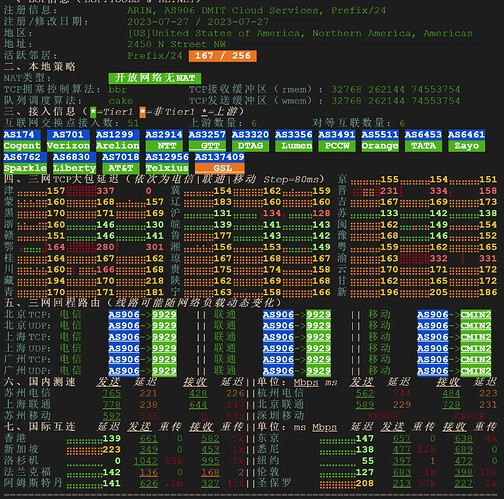Screen dimensions: 504x499
Task: Select 苏州电信 send speed 765
Action: click(x=112, y=393)
